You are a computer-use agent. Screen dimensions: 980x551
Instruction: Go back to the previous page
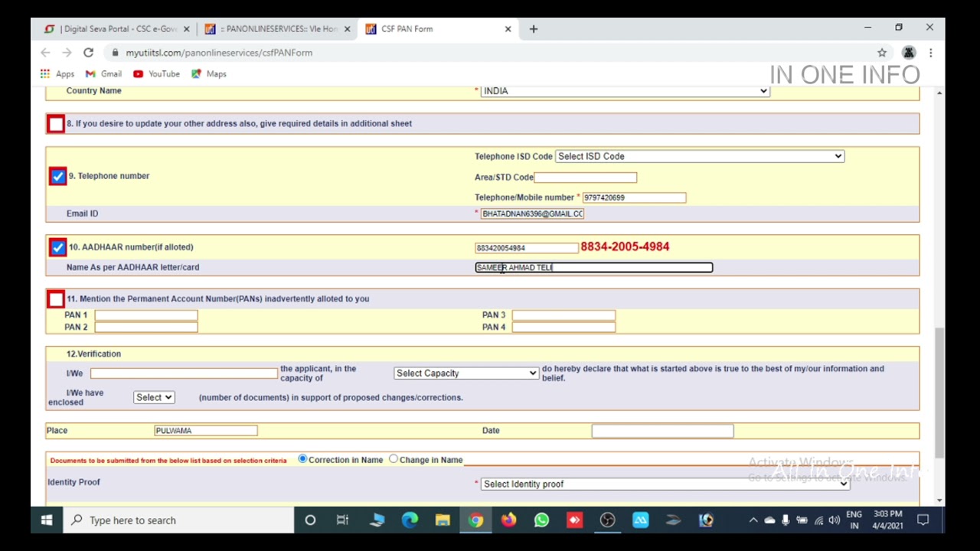pyautogui.click(x=45, y=53)
